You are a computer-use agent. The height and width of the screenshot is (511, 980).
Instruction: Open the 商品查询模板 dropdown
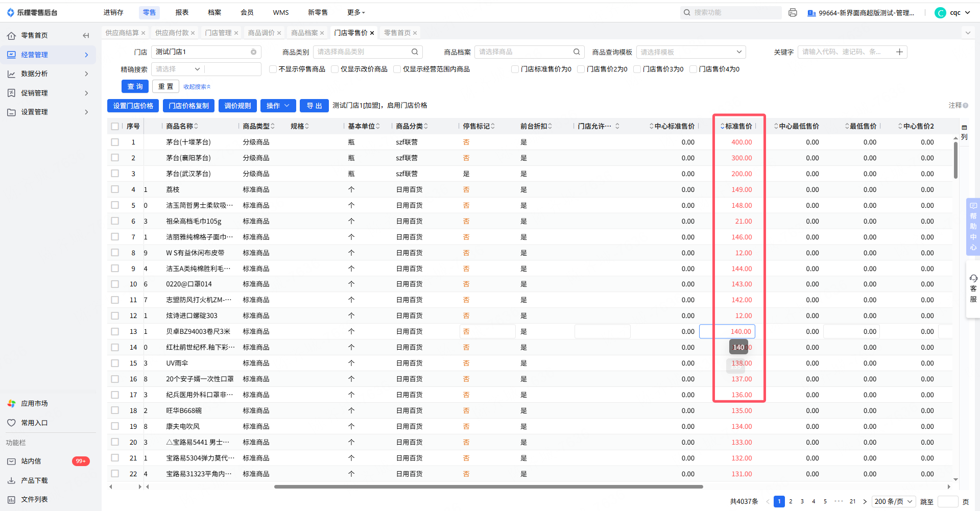(691, 52)
